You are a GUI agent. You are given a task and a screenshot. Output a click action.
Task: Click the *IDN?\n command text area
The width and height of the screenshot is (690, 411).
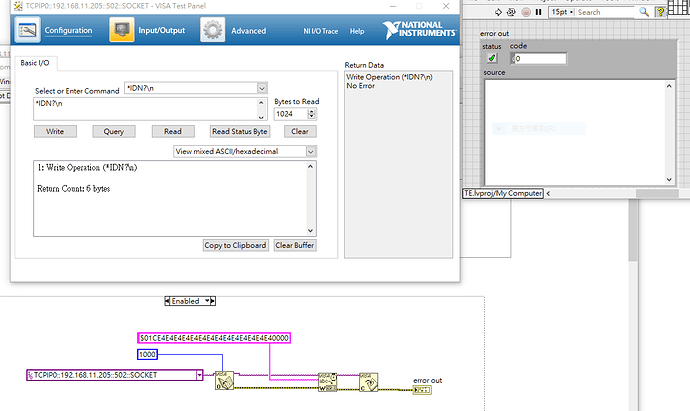tap(146, 109)
